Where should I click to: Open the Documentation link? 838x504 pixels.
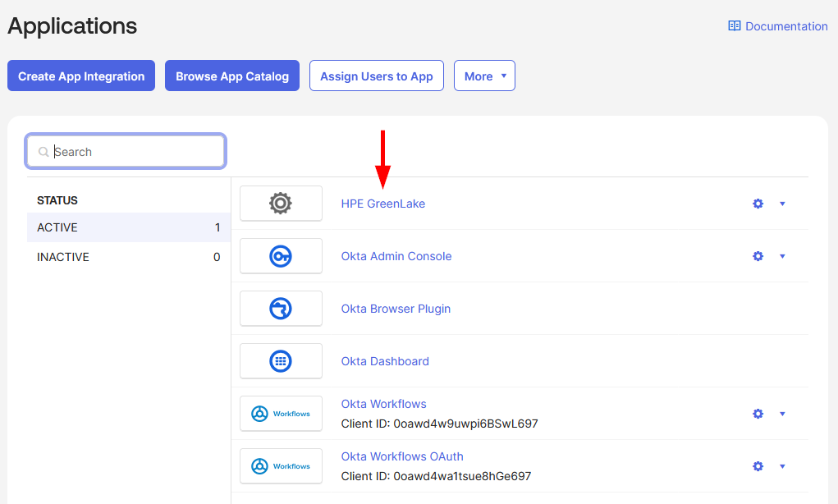coord(778,26)
